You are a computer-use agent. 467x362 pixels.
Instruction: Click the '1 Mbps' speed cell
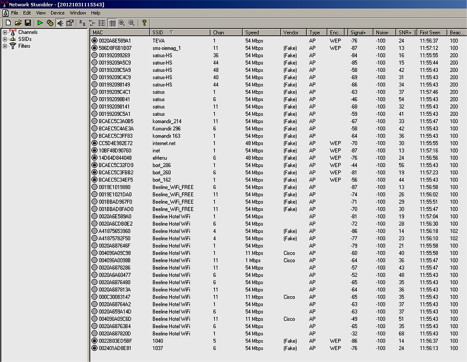point(253,260)
